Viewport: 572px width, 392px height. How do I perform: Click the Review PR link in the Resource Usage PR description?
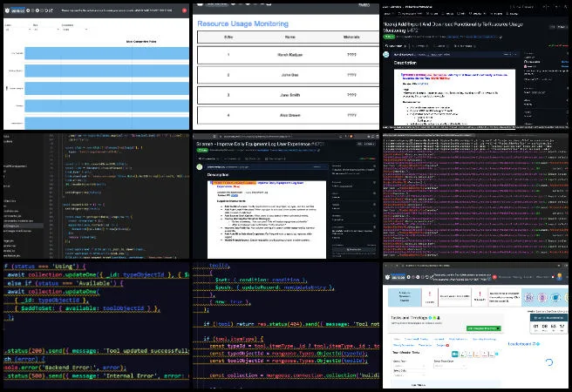tap(424, 84)
